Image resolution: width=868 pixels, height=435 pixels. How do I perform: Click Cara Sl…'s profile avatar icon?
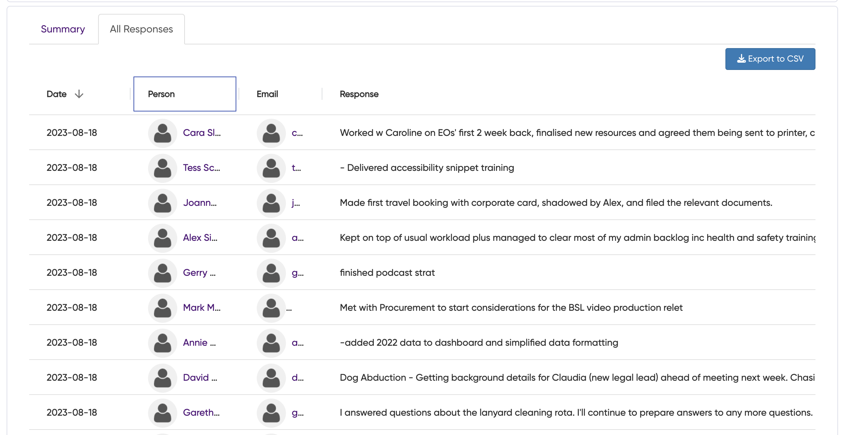pos(162,133)
